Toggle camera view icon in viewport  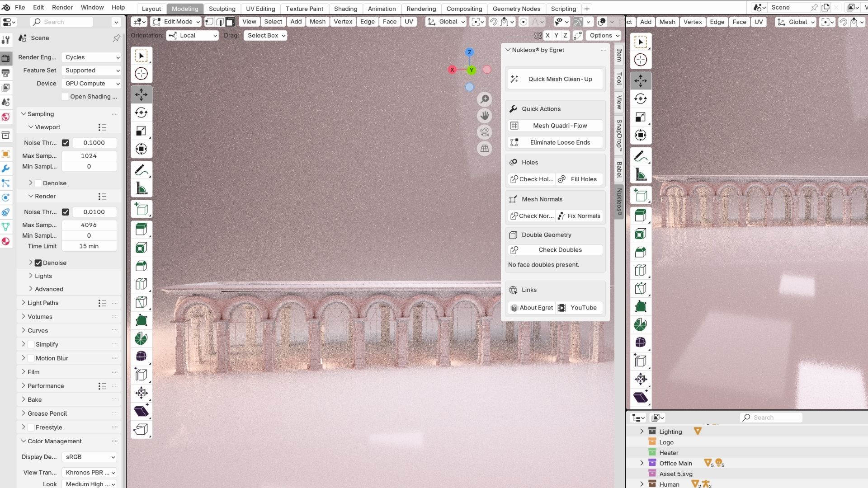pyautogui.click(x=485, y=132)
